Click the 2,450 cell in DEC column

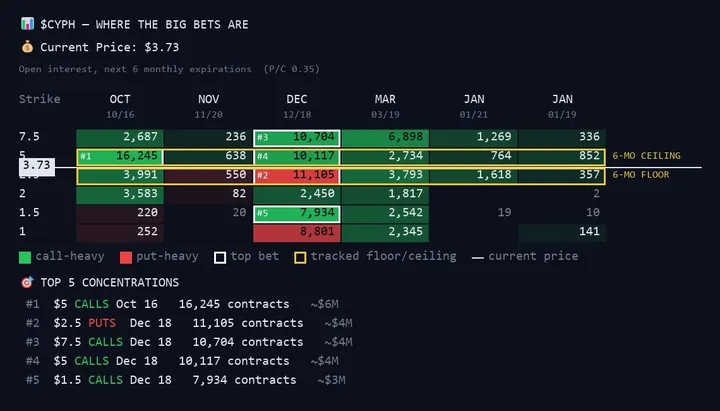pos(297,195)
